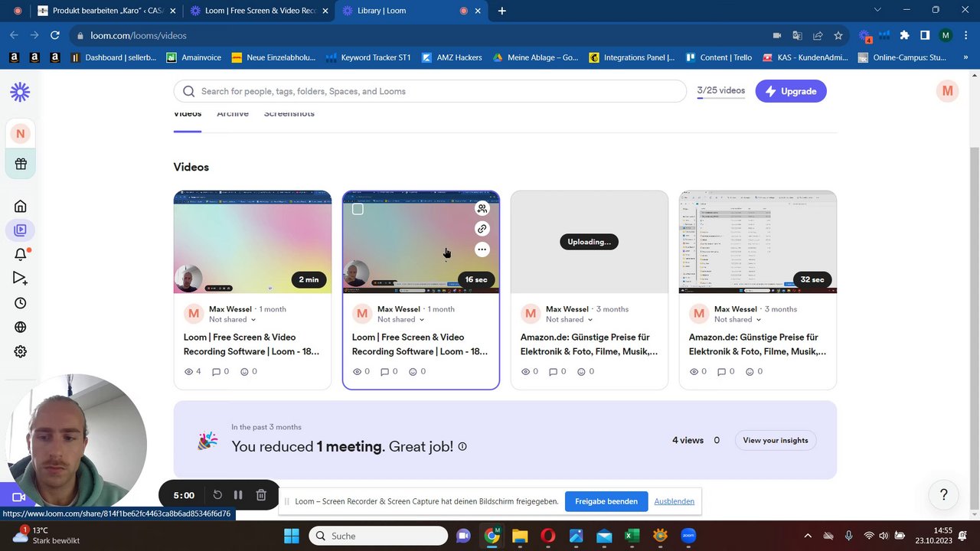Expand Not shared dropdown on 2 min video
Screen dimensions: 980x551
click(232, 320)
